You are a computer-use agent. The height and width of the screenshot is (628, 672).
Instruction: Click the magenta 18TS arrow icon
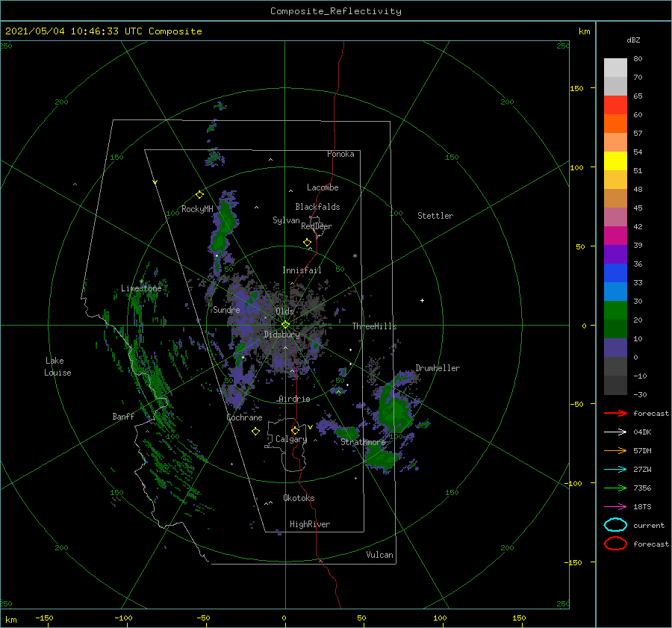615,506
